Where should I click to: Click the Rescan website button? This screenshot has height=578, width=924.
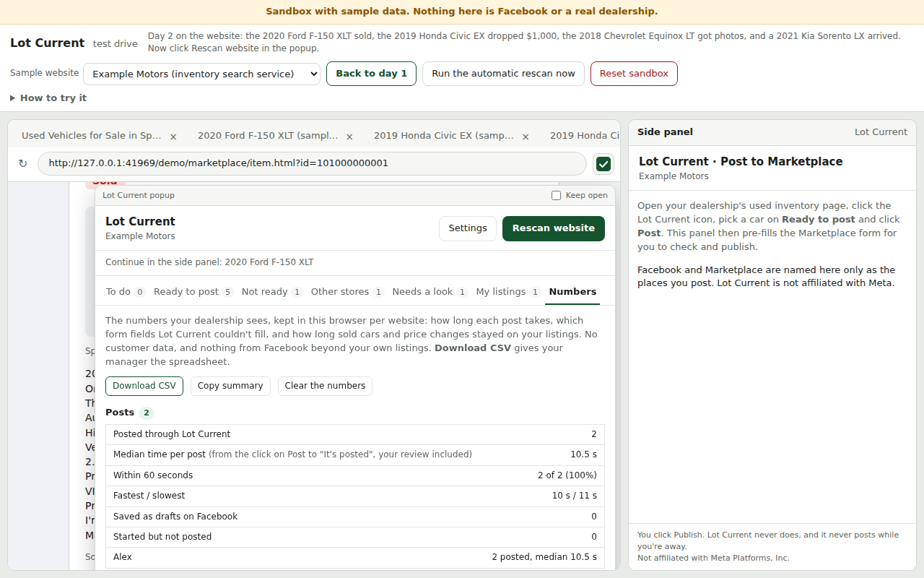tap(554, 228)
